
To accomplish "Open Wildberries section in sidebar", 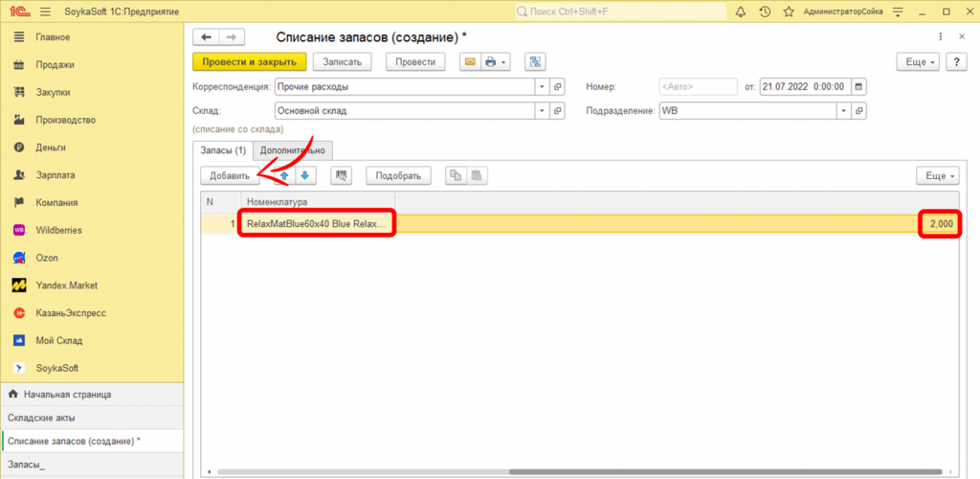I will 59,230.
